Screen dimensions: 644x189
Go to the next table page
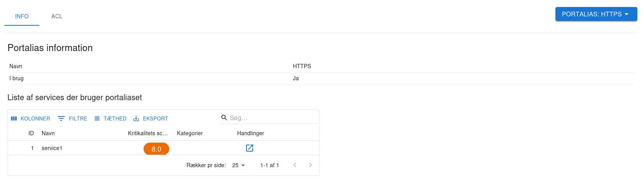coord(310,165)
